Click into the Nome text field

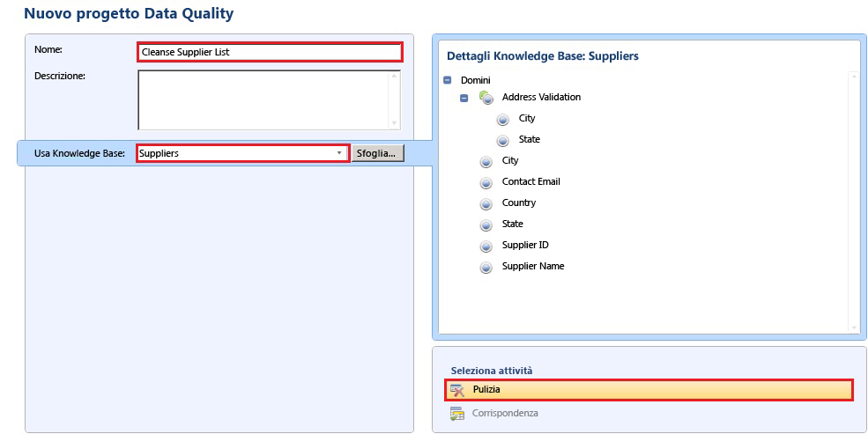coord(270,52)
